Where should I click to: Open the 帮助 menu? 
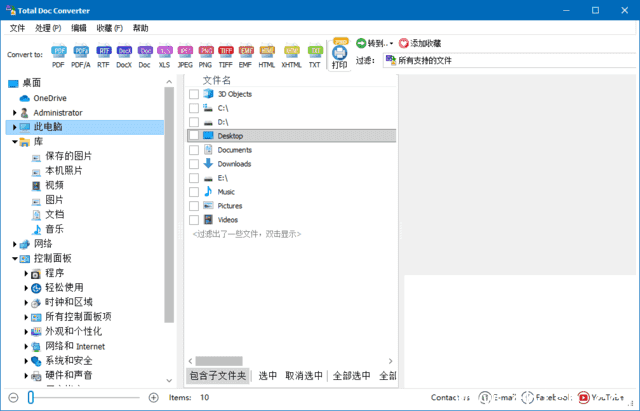coord(140,28)
